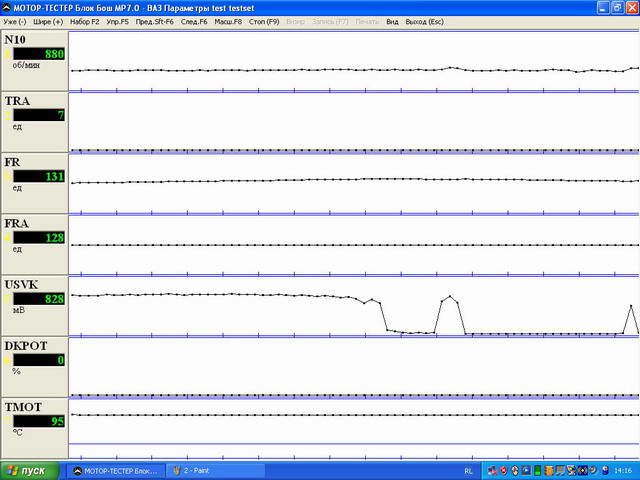The image size is (640, 480).
Task: Click the first tray icon left of the red shield
Action: [x=493, y=471]
